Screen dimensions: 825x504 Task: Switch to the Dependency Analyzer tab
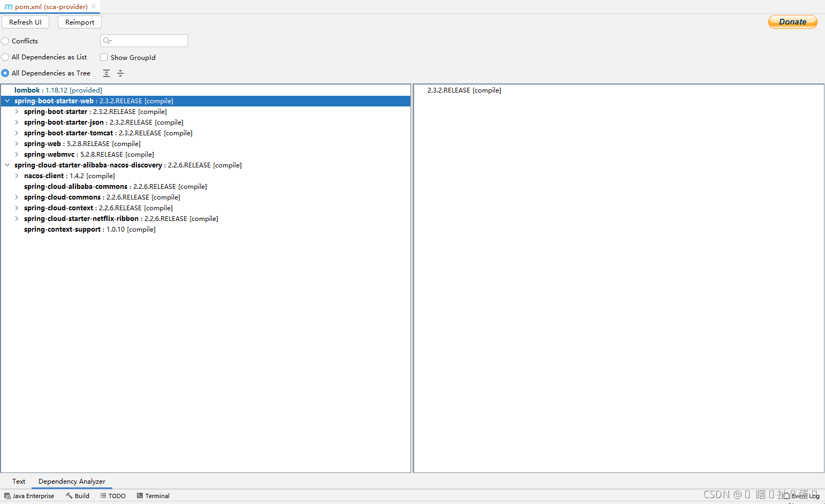click(72, 482)
